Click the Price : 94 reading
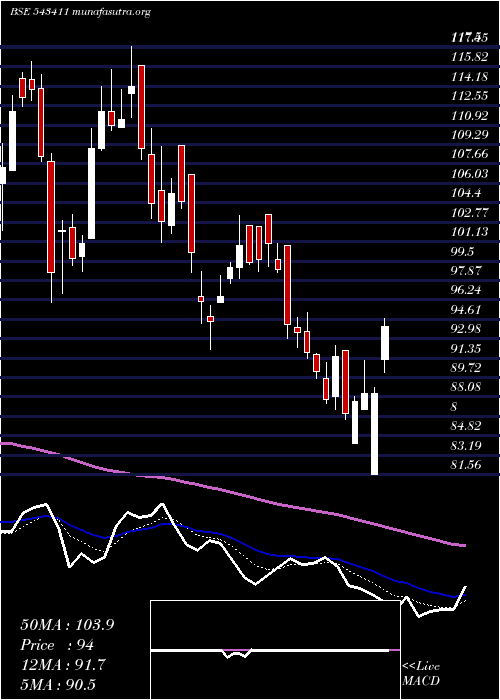Screen dimensions: 500x700 click(57, 645)
